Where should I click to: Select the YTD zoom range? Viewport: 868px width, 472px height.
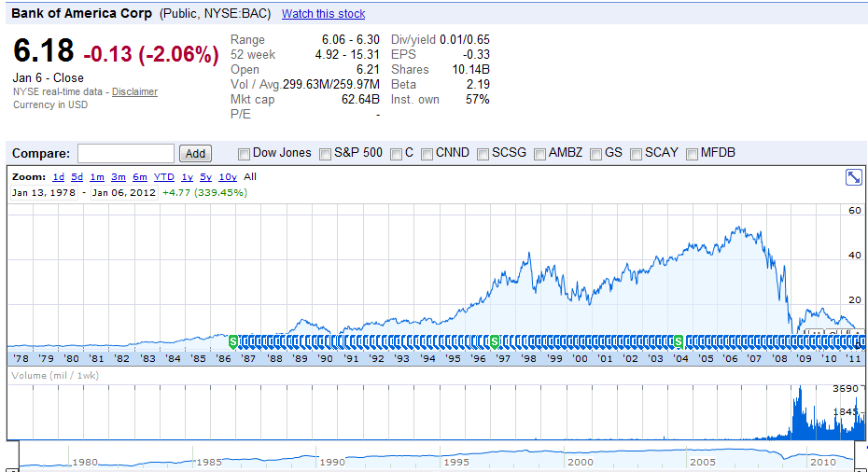[164, 177]
